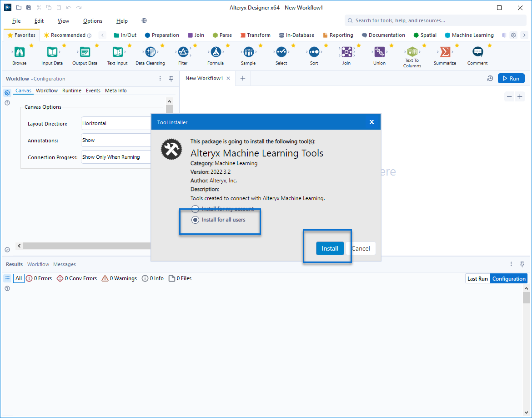Screen dimensions: 532x418
Task: Filter results by Warnings
Action: pyautogui.click(x=119, y=278)
